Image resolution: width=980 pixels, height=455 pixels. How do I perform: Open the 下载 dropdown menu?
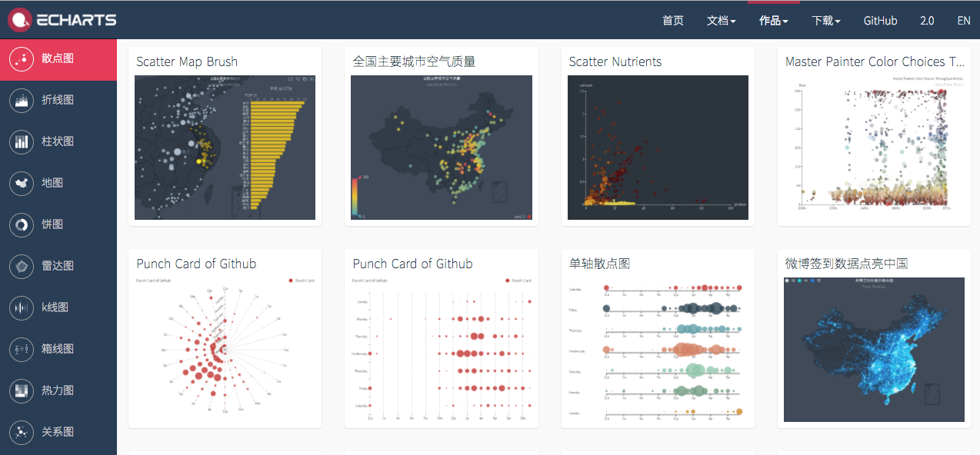click(x=825, y=21)
